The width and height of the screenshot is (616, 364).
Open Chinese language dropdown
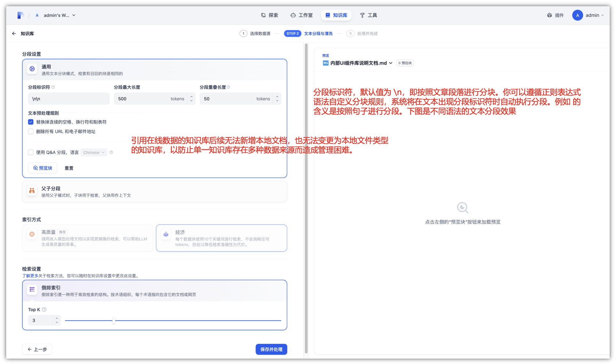point(94,153)
